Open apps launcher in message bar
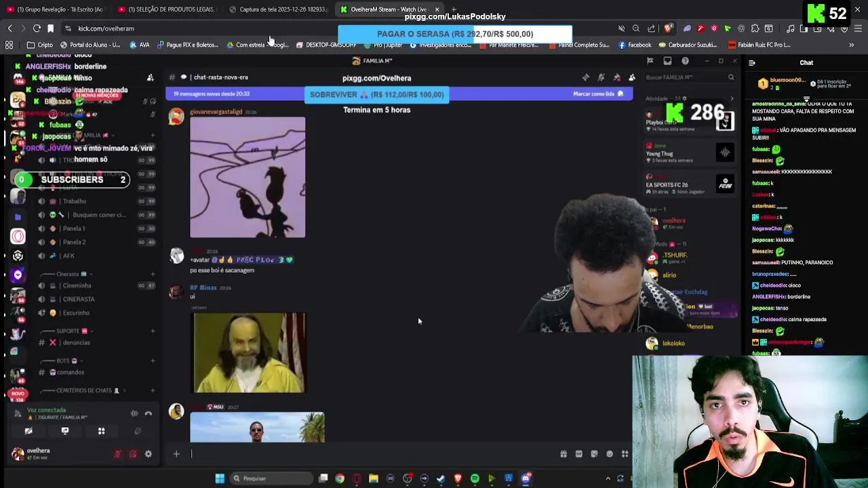This screenshot has height=488, width=868. coord(625,454)
